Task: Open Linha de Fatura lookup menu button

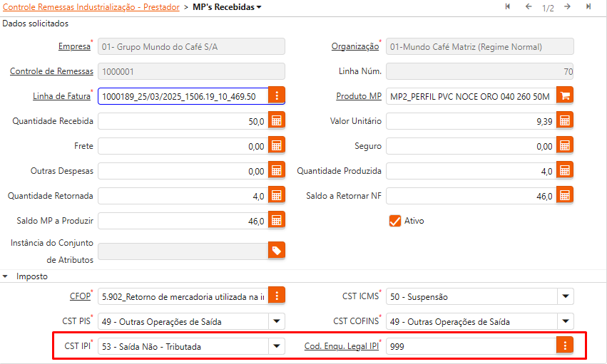Action: pyautogui.click(x=277, y=95)
